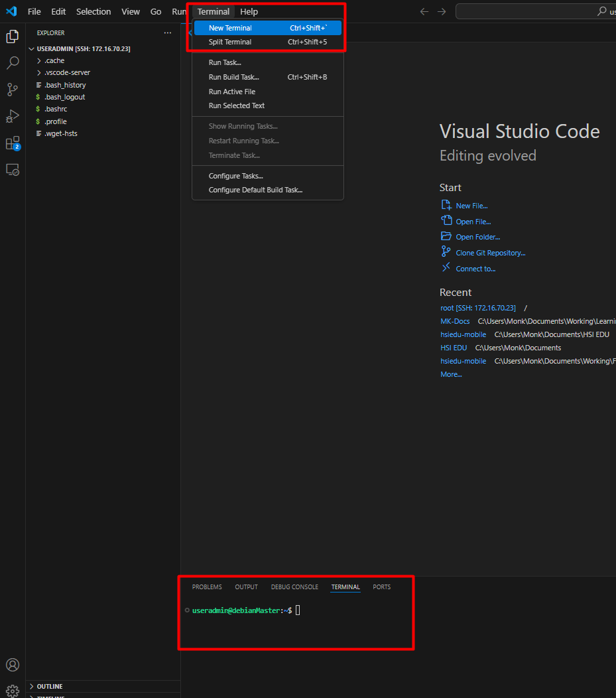The height and width of the screenshot is (698, 616).
Task: Open the Search view icon
Action: (13, 63)
